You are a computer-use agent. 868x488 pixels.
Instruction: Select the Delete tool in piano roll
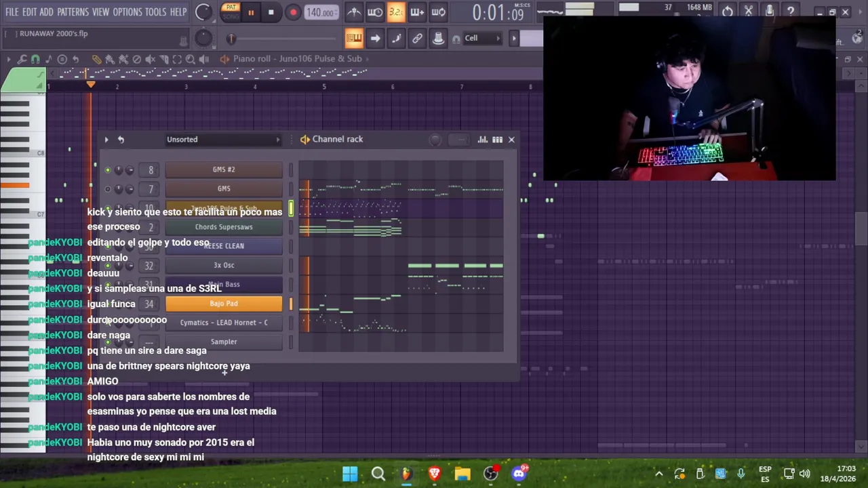click(136, 60)
